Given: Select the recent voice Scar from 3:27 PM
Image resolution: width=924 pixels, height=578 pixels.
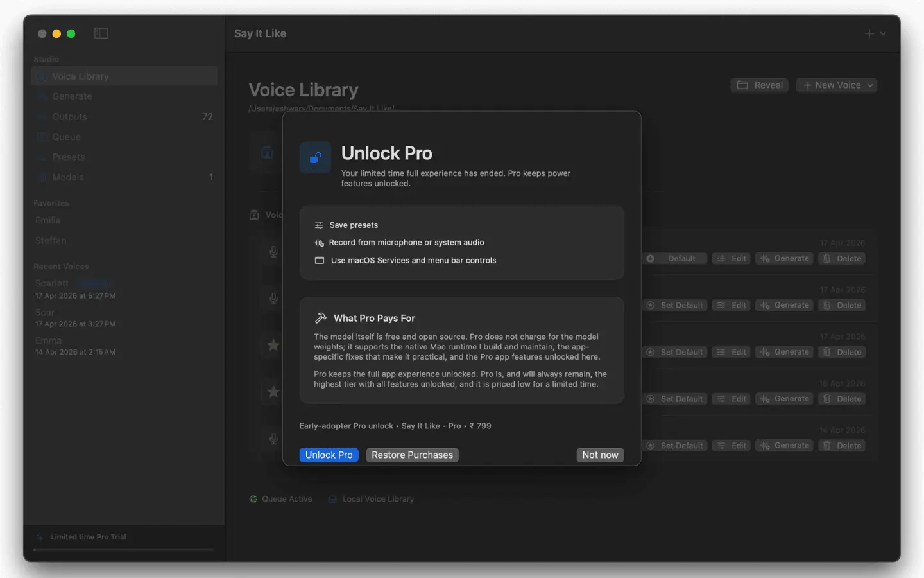Looking at the screenshot, I should 75,318.
